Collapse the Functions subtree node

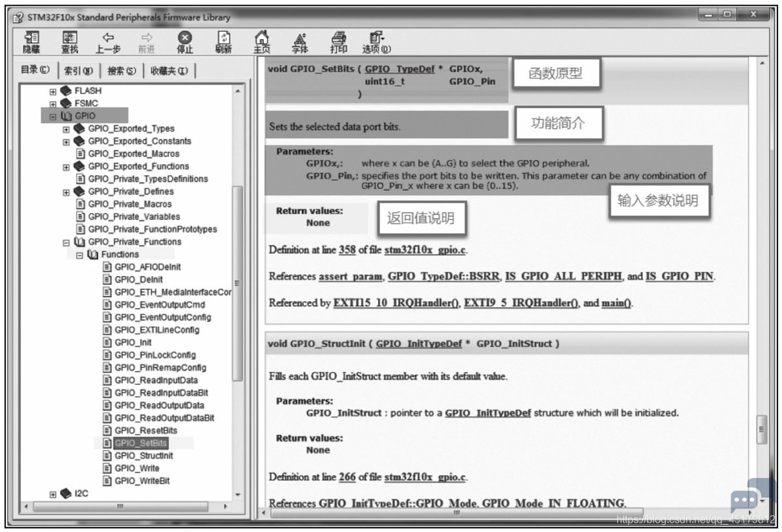point(80,255)
